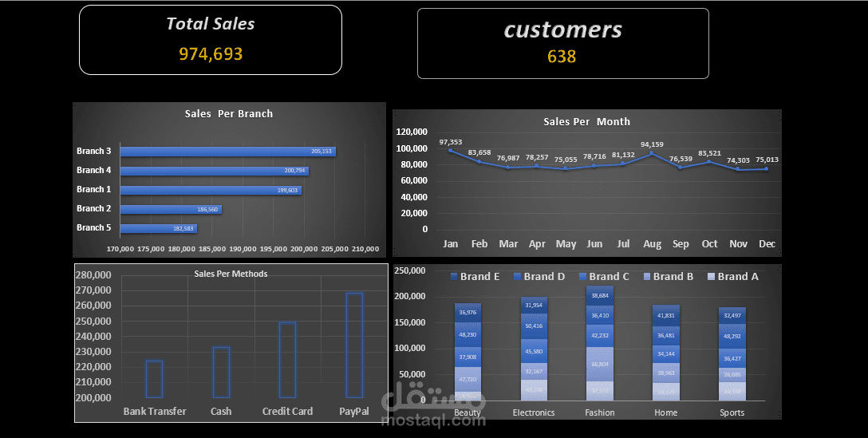
Task: Click the Brand E legend entry
Action: tap(475, 276)
